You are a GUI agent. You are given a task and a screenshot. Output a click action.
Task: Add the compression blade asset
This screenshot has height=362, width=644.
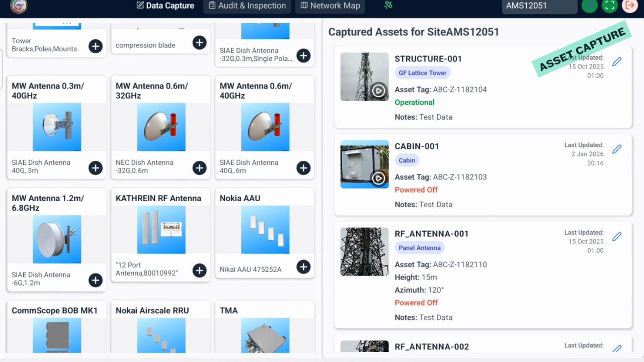(x=199, y=43)
